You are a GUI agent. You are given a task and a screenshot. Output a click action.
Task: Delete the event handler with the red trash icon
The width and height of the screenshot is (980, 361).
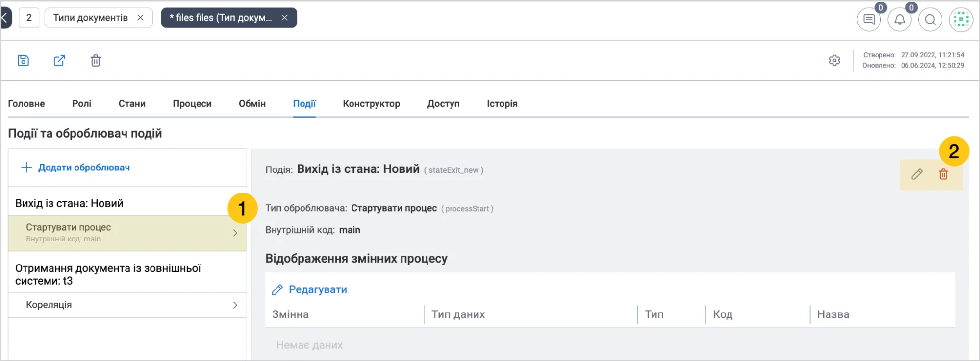943,174
